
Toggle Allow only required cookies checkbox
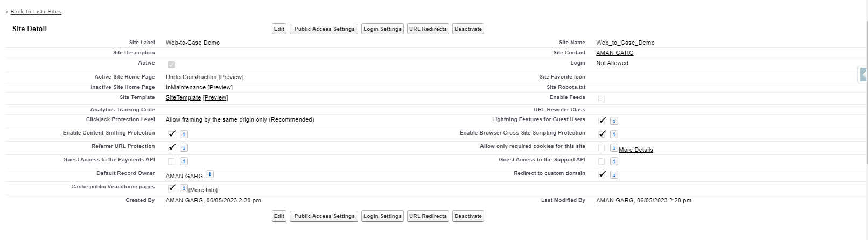601,148
